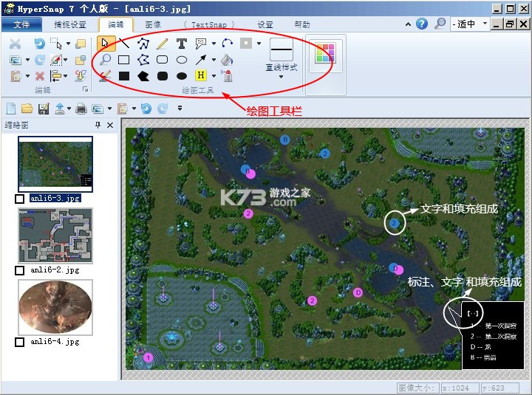Select the filled ellipse tool
532x395 pixels.
pyautogui.click(x=182, y=76)
